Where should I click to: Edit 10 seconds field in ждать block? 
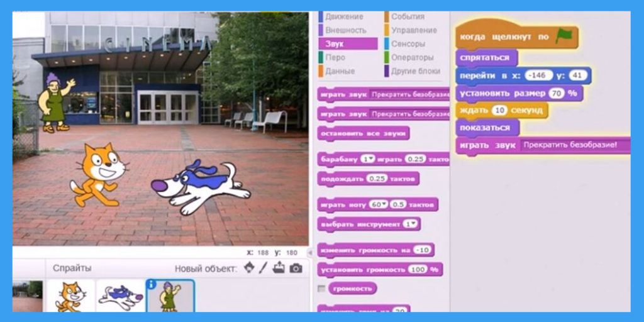[x=499, y=111]
